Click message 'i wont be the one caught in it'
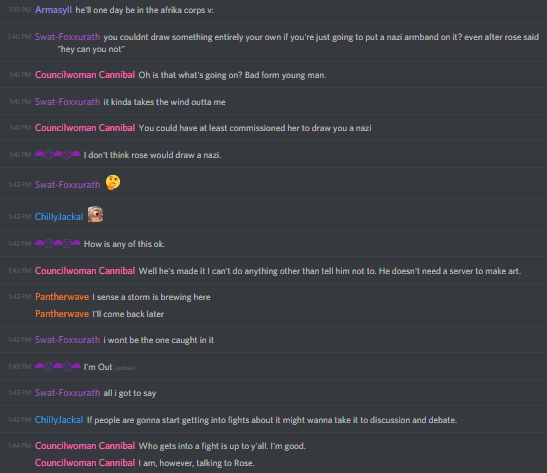This screenshot has width=547, height=473. (159, 340)
